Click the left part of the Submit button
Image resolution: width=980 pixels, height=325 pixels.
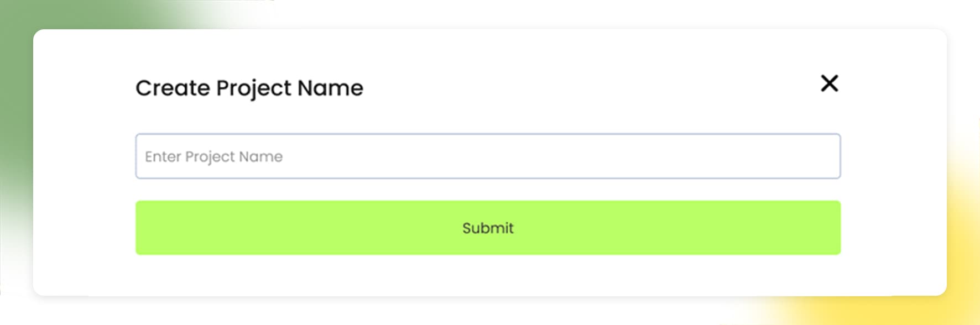249,228
